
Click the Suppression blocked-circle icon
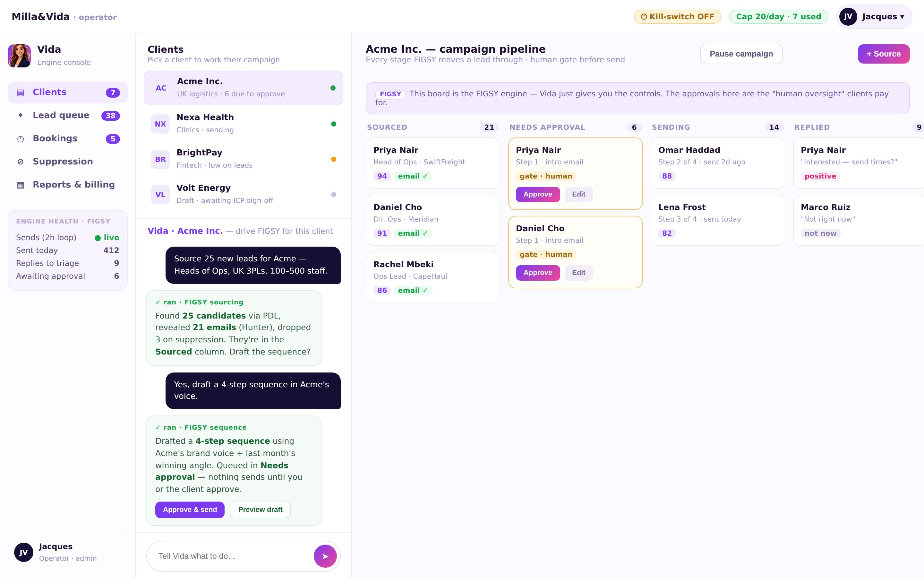pyautogui.click(x=21, y=162)
